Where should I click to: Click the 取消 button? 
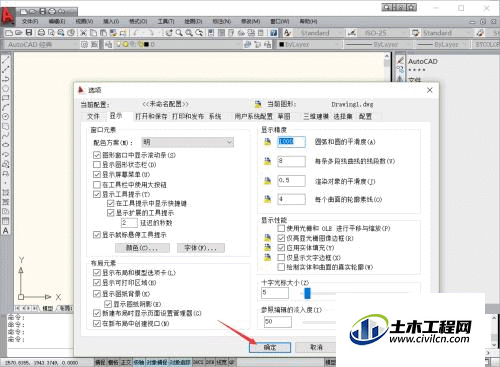click(x=316, y=347)
